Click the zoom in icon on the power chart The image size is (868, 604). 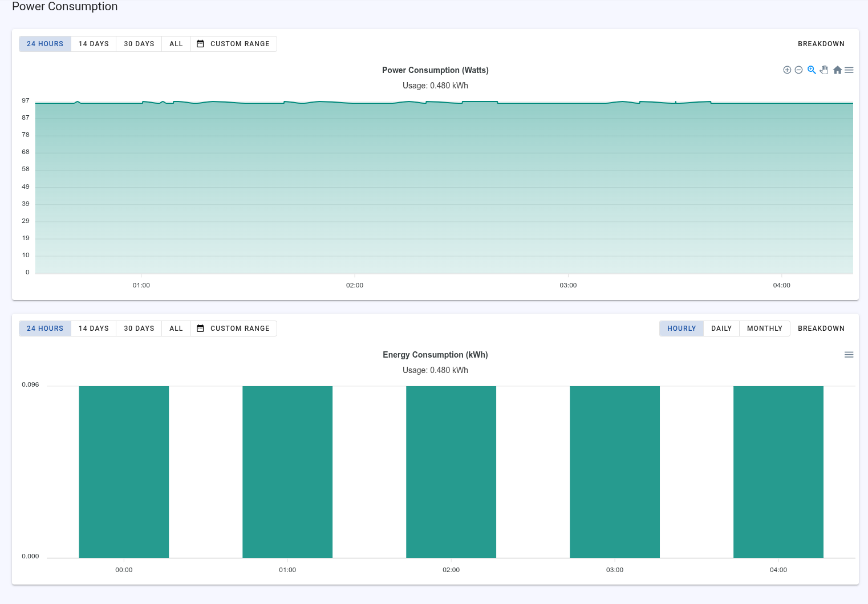(787, 70)
